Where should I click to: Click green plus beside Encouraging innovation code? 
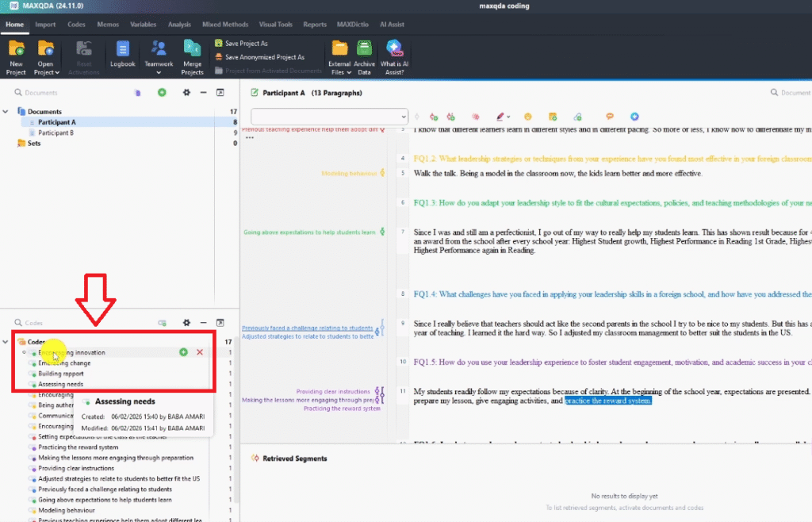(183, 352)
